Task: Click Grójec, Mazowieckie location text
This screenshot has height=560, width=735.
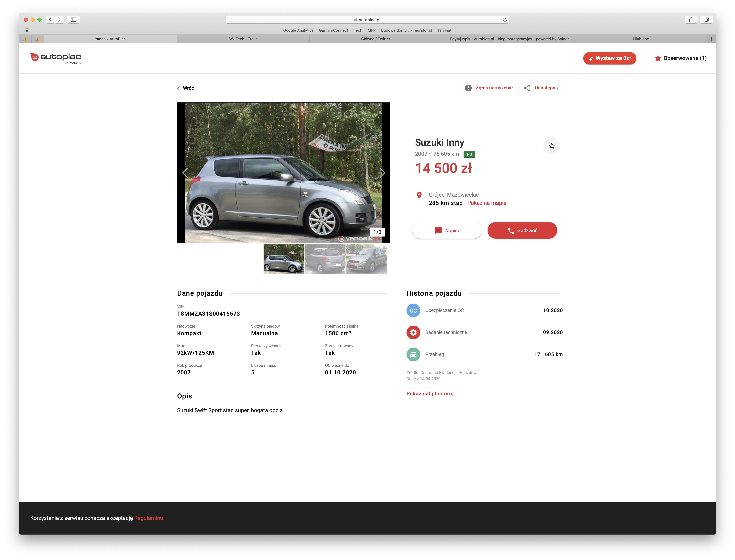Action: (453, 195)
